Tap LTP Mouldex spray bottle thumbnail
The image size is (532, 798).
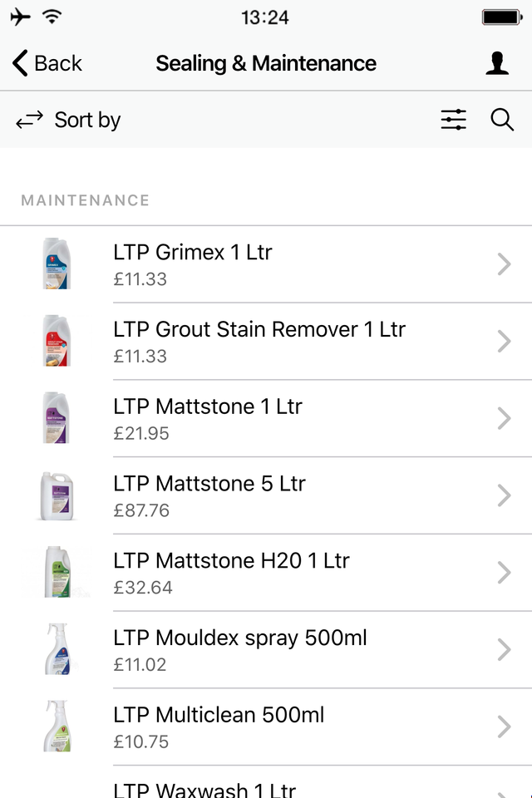click(x=57, y=649)
